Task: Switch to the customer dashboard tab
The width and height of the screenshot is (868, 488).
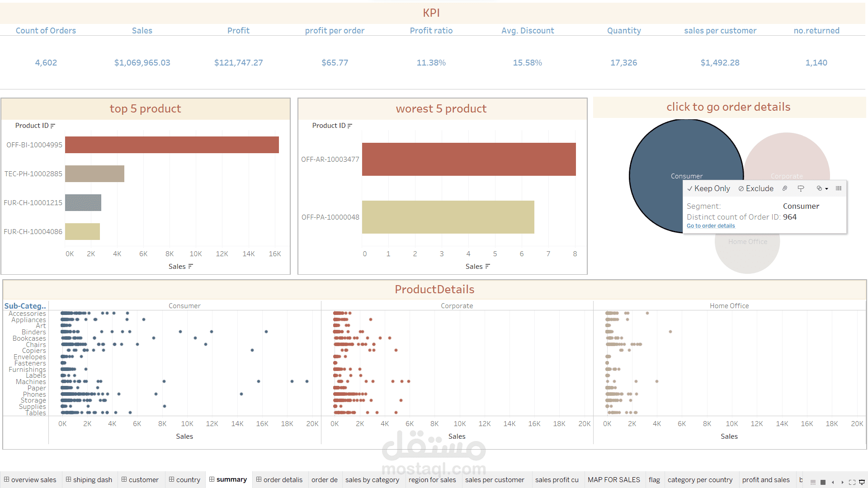Action: [140, 480]
